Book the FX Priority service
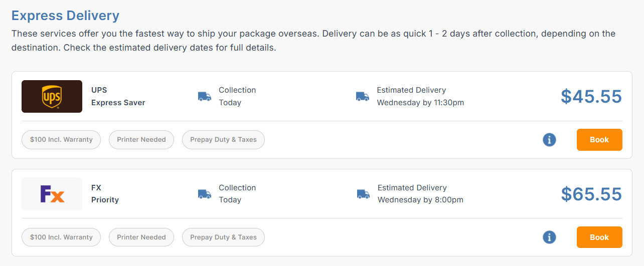 599,237
